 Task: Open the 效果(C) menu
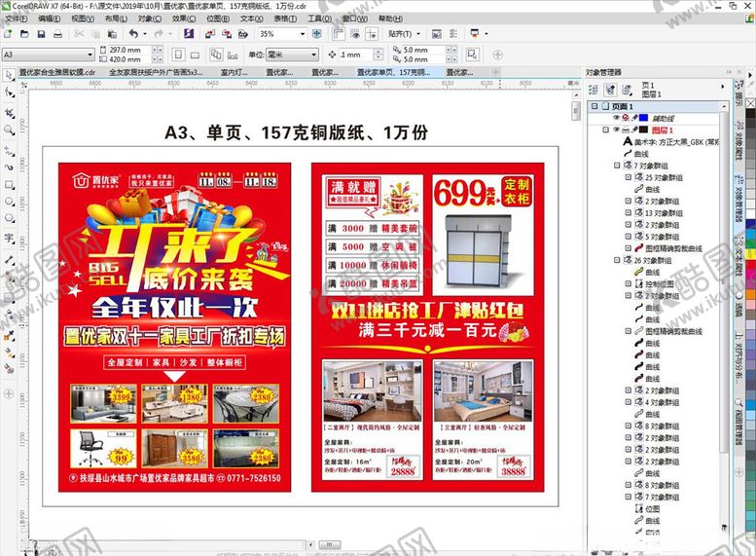[184, 19]
